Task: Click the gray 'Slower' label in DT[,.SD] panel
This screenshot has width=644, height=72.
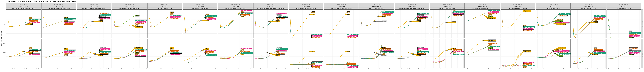Action: pos(384,21)
